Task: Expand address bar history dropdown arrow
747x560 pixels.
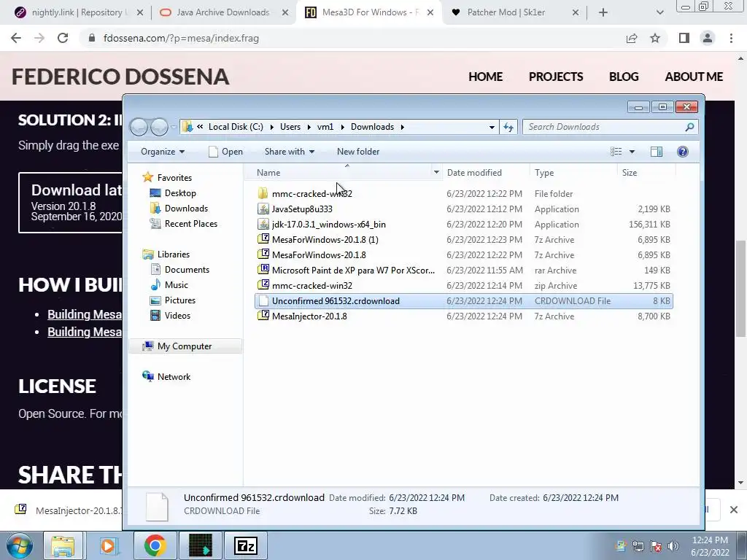Action: coord(492,127)
